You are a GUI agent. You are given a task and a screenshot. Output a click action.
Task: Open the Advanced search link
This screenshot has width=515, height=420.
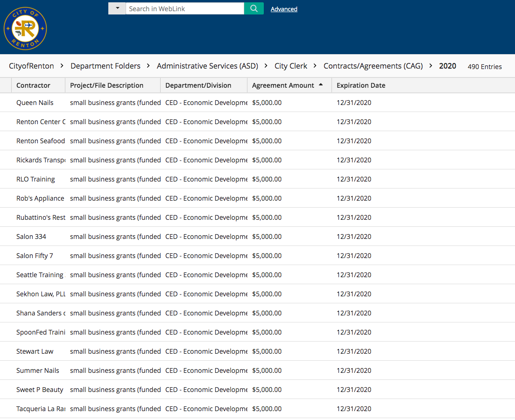point(284,9)
